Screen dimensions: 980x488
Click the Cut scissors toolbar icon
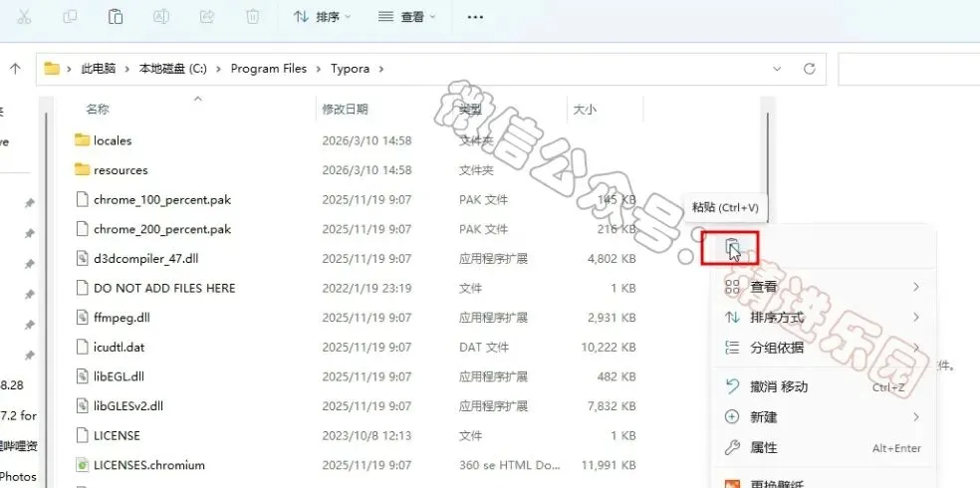(x=24, y=17)
